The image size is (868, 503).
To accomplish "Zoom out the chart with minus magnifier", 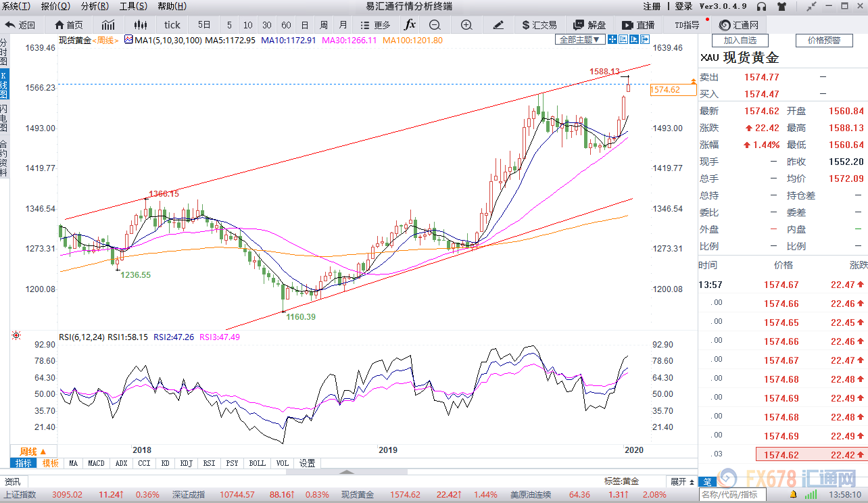I will (x=434, y=25).
